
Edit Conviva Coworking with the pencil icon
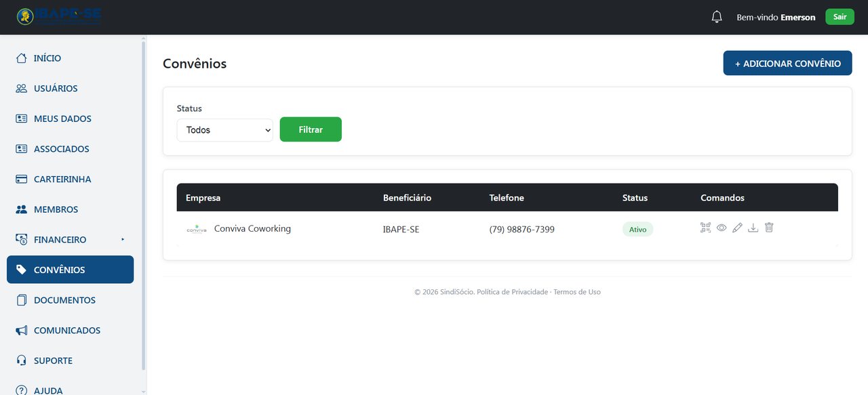737,228
